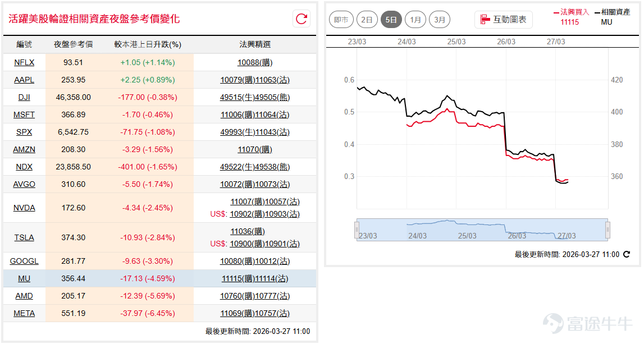The height and width of the screenshot is (344, 644).
Task: Open the NVDA ticker link
Action: pos(24,208)
